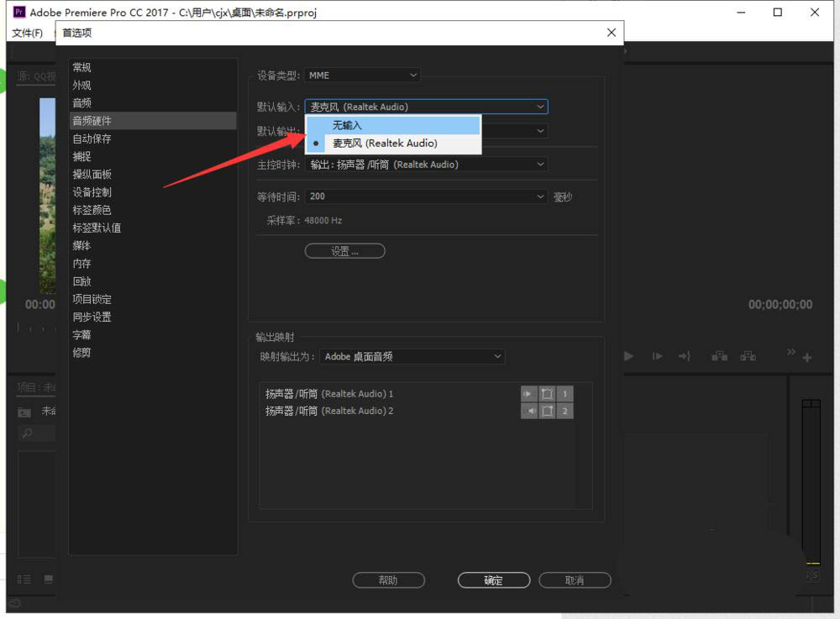Open the 设备类型 MME dropdown
840x619 pixels.
tap(362, 76)
